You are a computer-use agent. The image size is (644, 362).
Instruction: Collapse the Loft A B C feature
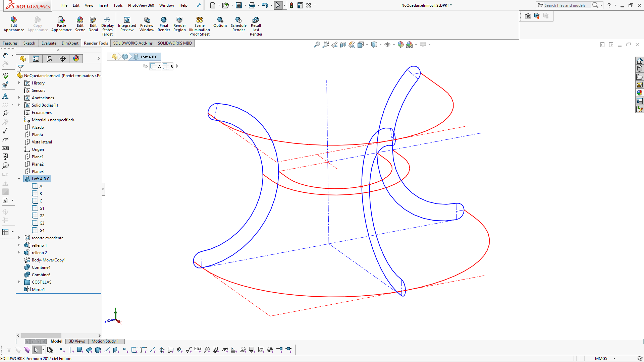click(x=19, y=179)
